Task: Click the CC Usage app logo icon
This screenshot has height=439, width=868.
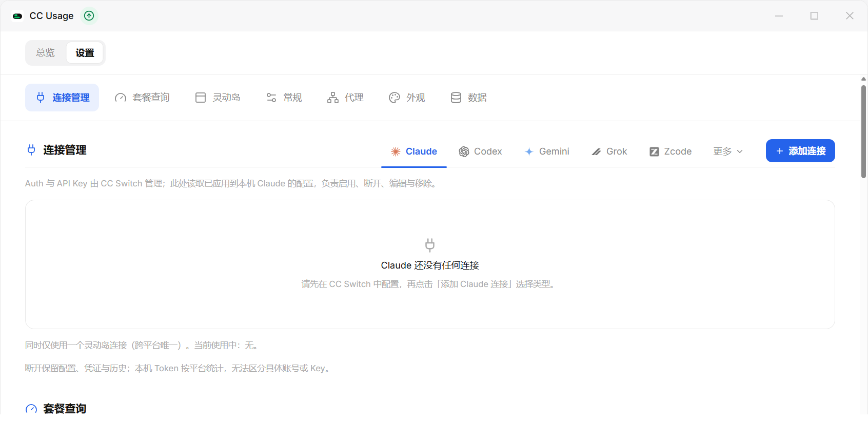Action: pyautogui.click(x=17, y=16)
